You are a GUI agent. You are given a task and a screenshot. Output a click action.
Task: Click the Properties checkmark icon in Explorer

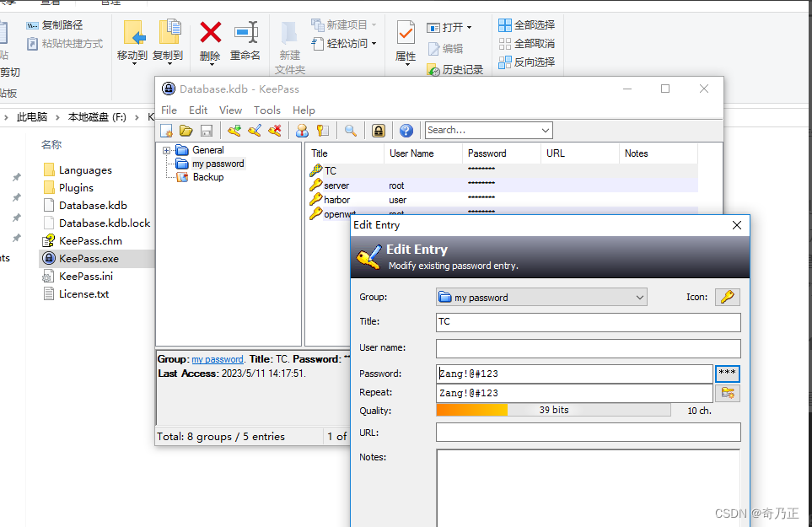point(406,33)
